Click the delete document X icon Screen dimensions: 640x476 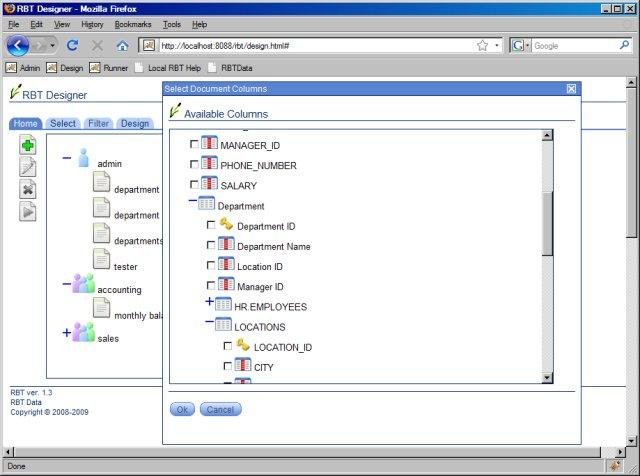click(x=28, y=189)
